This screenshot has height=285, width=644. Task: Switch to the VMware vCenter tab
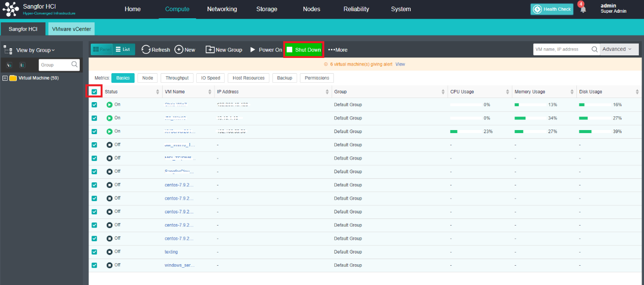tap(72, 29)
